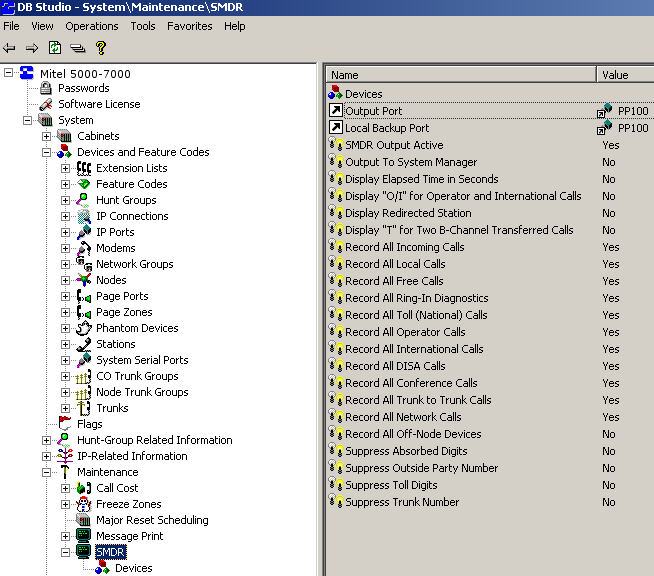
Task: Click the Output Port shortcut icon
Action: (x=336, y=111)
